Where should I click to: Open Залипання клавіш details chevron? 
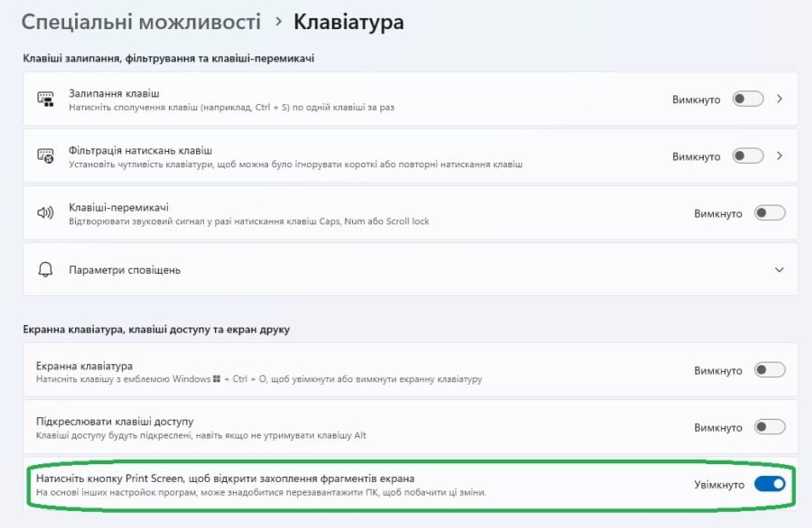click(779, 99)
